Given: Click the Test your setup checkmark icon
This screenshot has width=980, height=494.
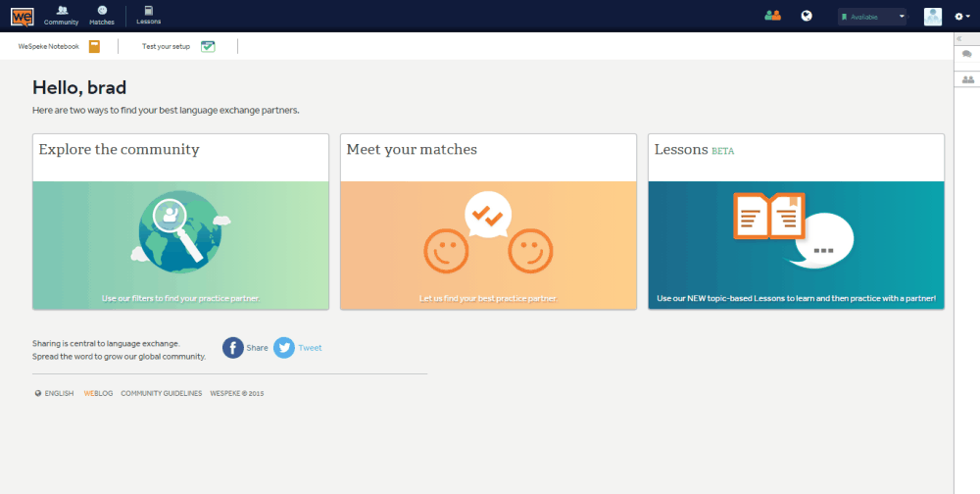Looking at the screenshot, I should coord(208,46).
